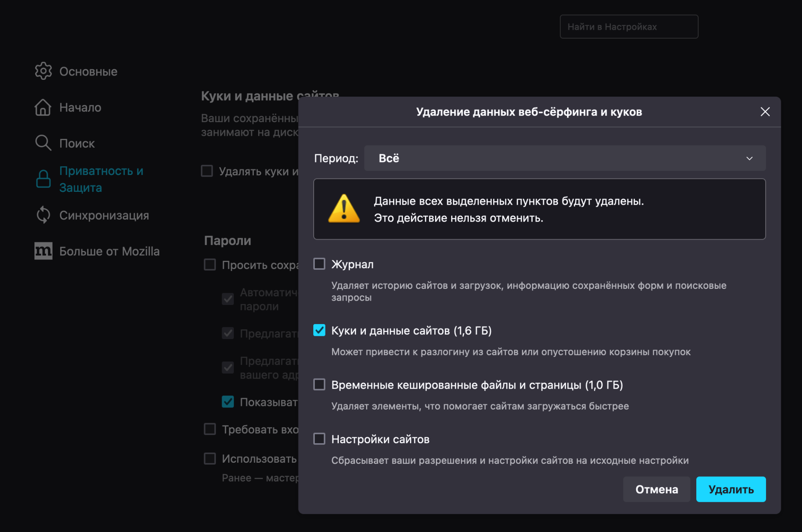Click the Найти в Настройках search field
This screenshot has height=532, width=802.
pos(629,26)
